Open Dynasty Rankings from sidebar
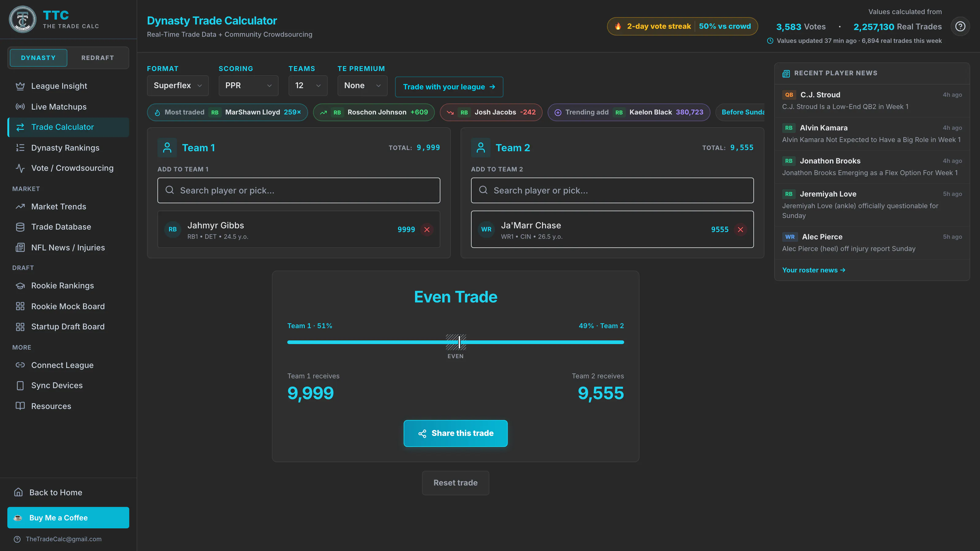Screen dimensions: 980x551 [x=68, y=148]
